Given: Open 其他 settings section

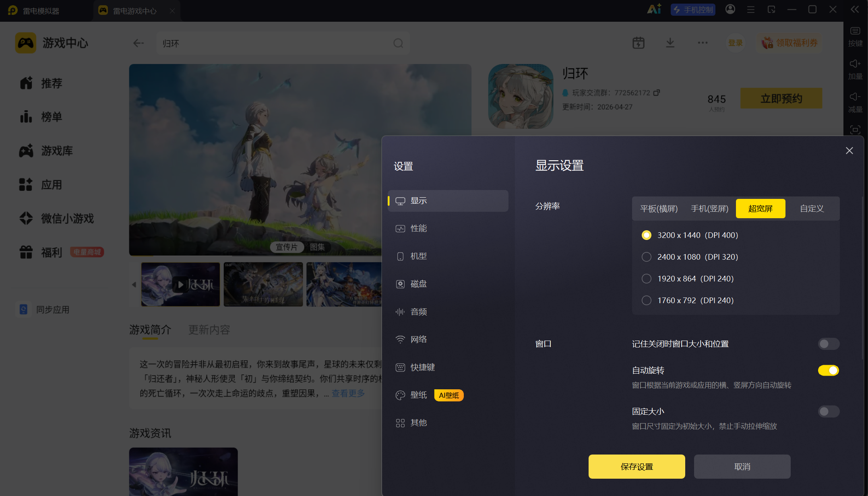Looking at the screenshot, I should [448, 423].
